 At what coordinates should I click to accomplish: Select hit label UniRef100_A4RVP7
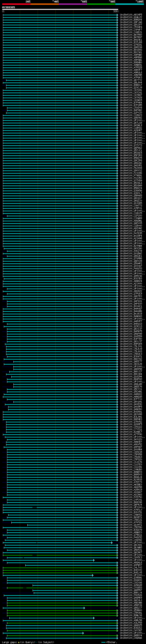(x=131, y=321)
